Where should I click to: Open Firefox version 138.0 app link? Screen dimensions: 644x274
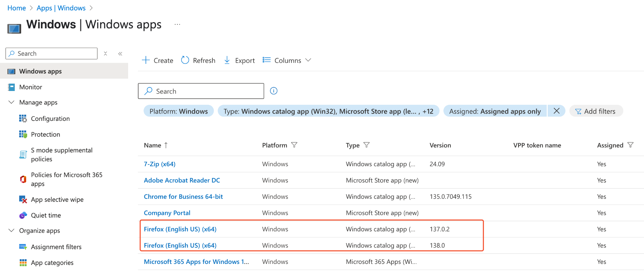pyautogui.click(x=180, y=245)
